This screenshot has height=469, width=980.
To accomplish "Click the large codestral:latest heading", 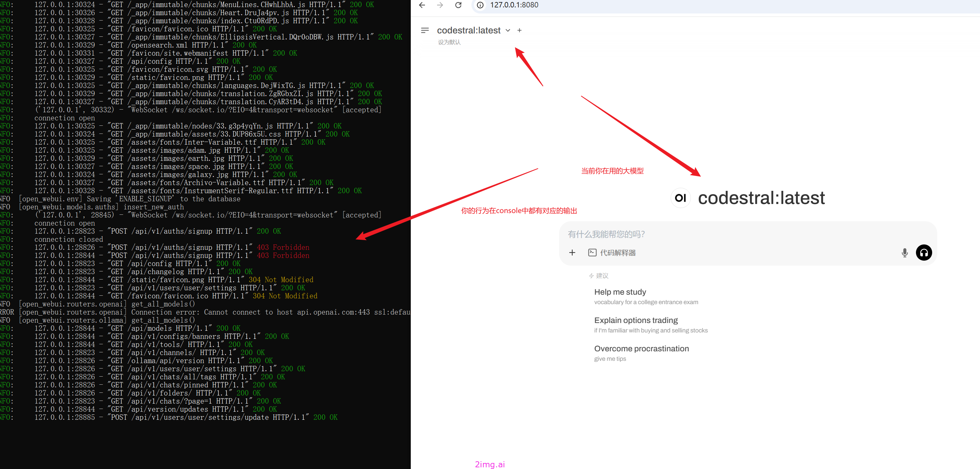I will (761, 198).
